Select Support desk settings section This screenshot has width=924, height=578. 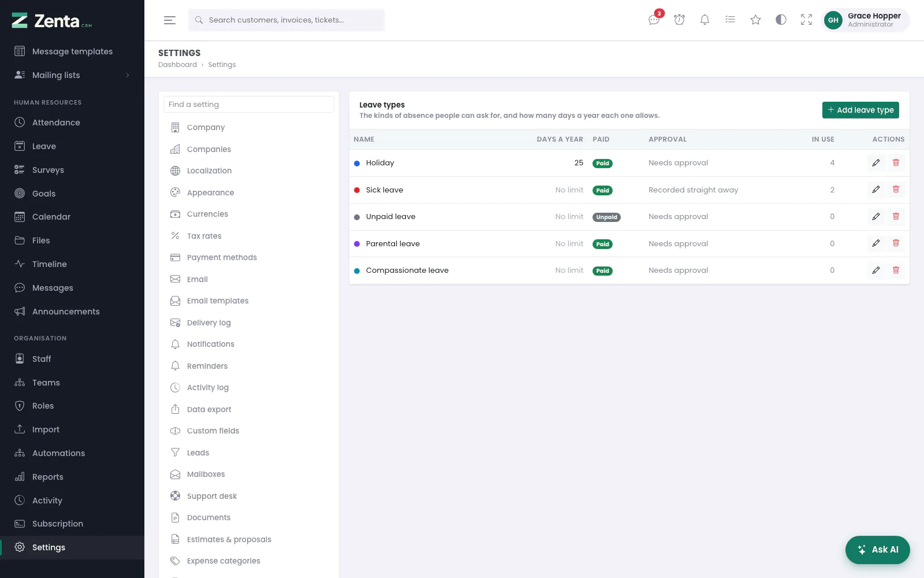click(249, 496)
